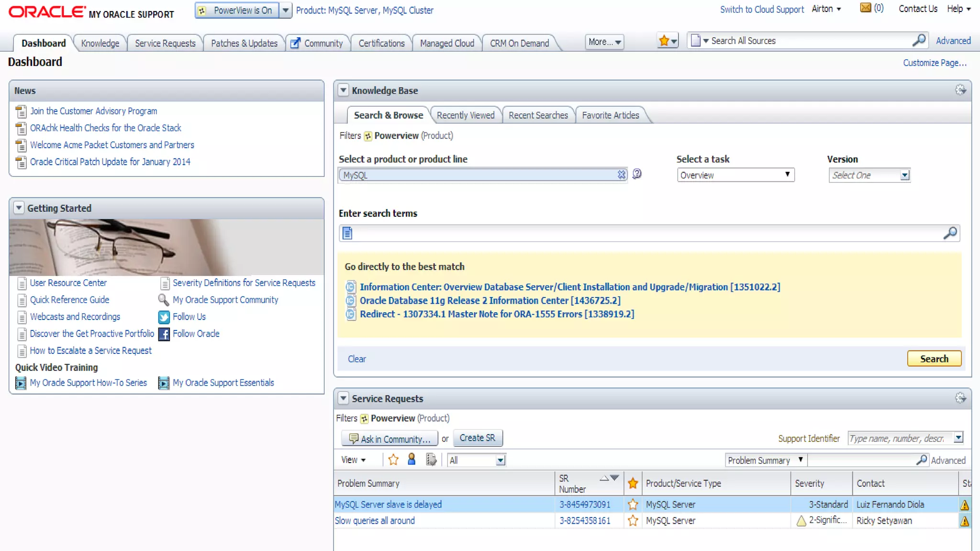The image size is (980, 551).
Task: Click the Facebook Follow Oracle icon
Action: 164,334
